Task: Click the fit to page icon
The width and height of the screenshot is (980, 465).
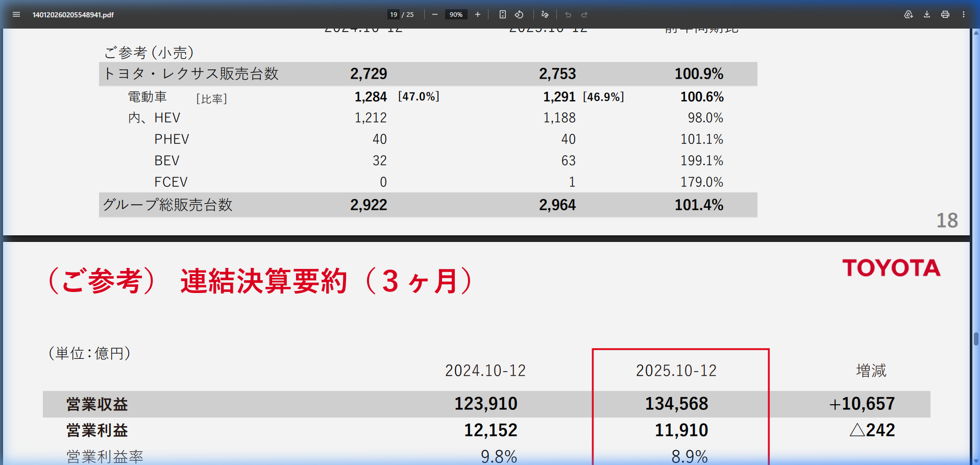Action: [x=503, y=14]
